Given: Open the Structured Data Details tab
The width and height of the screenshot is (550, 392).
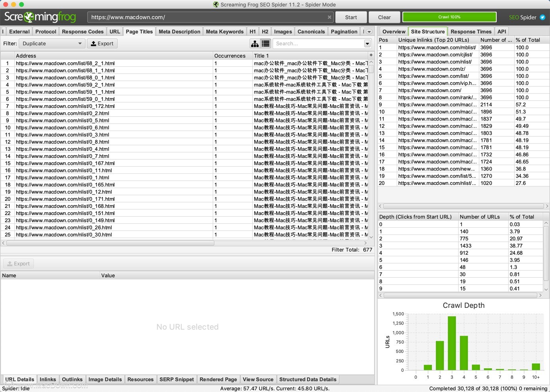Looking at the screenshot, I should click(x=308, y=379).
